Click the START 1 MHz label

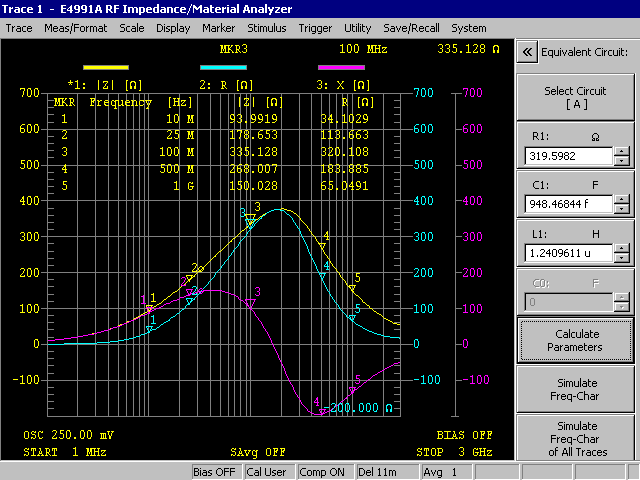(65, 452)
